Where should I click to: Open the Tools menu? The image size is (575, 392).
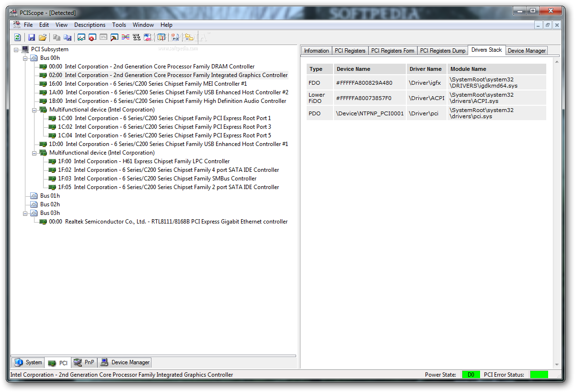coord(119,25)
